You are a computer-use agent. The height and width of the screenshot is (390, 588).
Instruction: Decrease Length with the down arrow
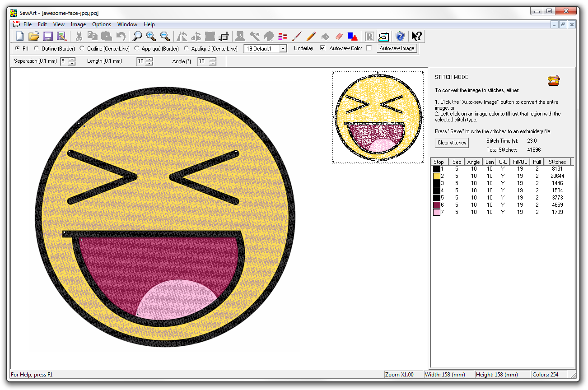tap(149, 63)
